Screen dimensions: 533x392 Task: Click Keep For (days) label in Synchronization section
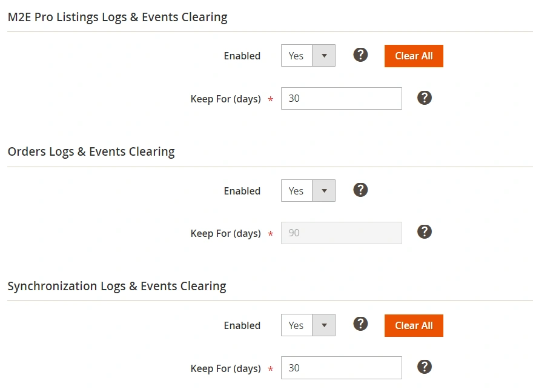pyautogui.click(x=225, y=368)
